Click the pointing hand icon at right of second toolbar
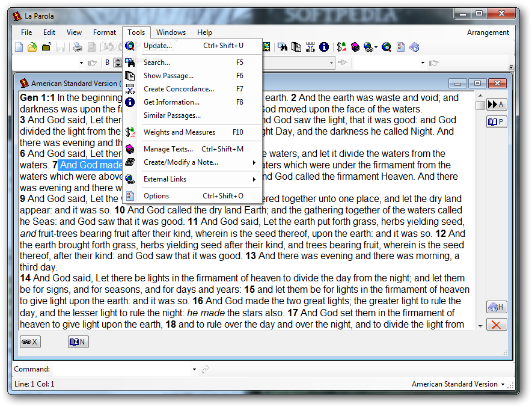 pos(433,63)
